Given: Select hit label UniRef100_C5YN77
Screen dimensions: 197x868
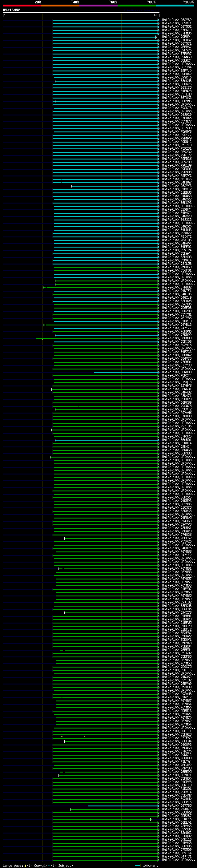Looking at the screenshot, I should tap(177, 121).
